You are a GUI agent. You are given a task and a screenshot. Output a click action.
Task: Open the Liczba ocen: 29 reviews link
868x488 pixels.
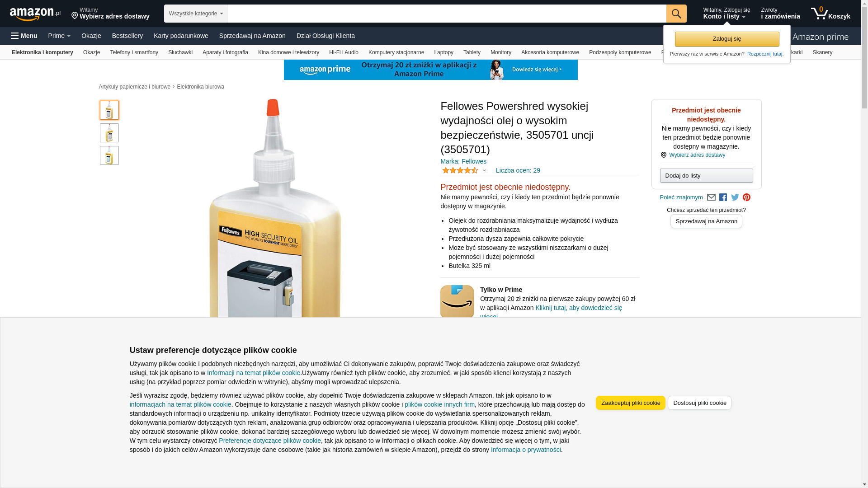[518, 170]
